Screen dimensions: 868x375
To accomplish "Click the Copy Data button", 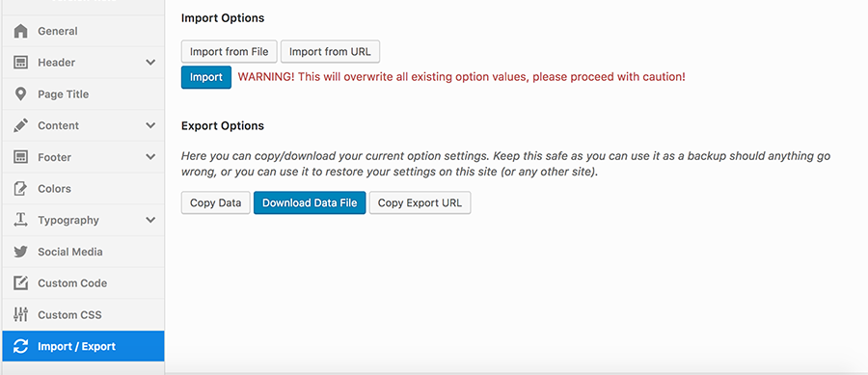I will pyautogui.click(x=215, y=203).
